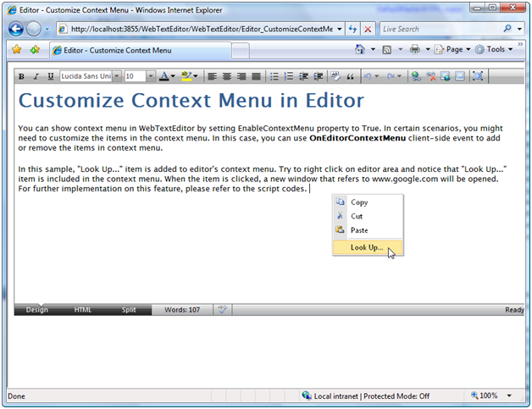Image resolution: width=532 pixels, height=409 pixels.
Task: Center-align text using the toolbar icon
Action: coord(227,76)
